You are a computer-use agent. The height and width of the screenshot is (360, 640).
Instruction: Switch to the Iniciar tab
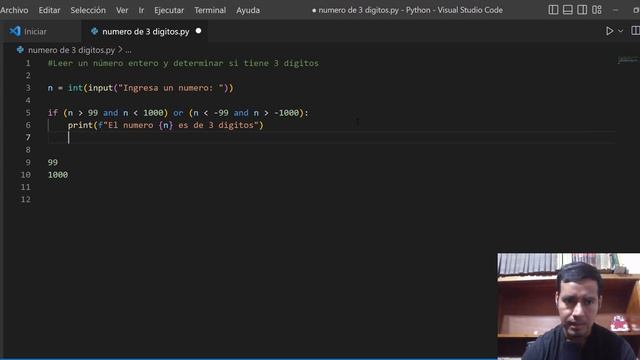click(x=41, y=31)
